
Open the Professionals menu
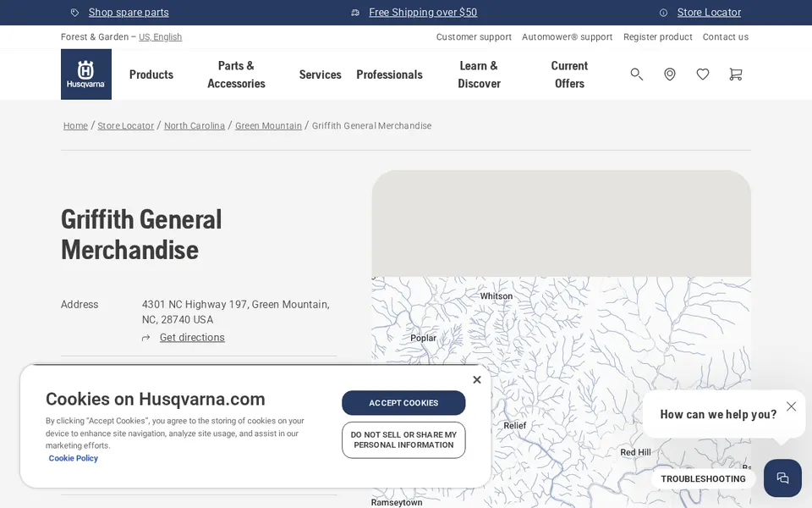pyautogui.click(x=389, y=75)
